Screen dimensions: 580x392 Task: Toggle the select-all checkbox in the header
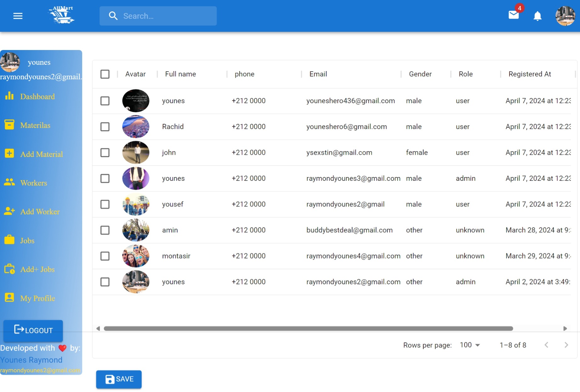(105, 74)
